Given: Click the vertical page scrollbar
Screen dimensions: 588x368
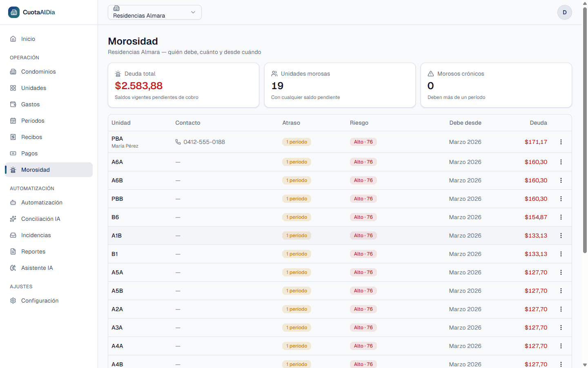Looking at the screenshot, I should tap(585, 131).
